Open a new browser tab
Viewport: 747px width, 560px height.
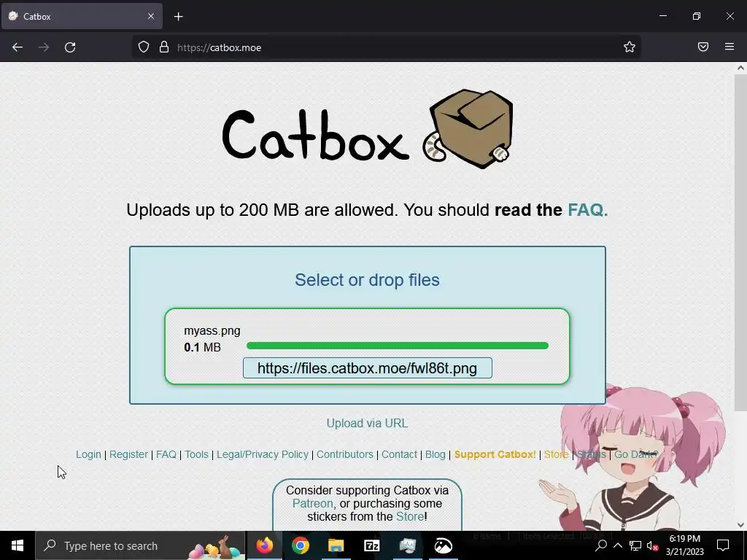point(178,17)
